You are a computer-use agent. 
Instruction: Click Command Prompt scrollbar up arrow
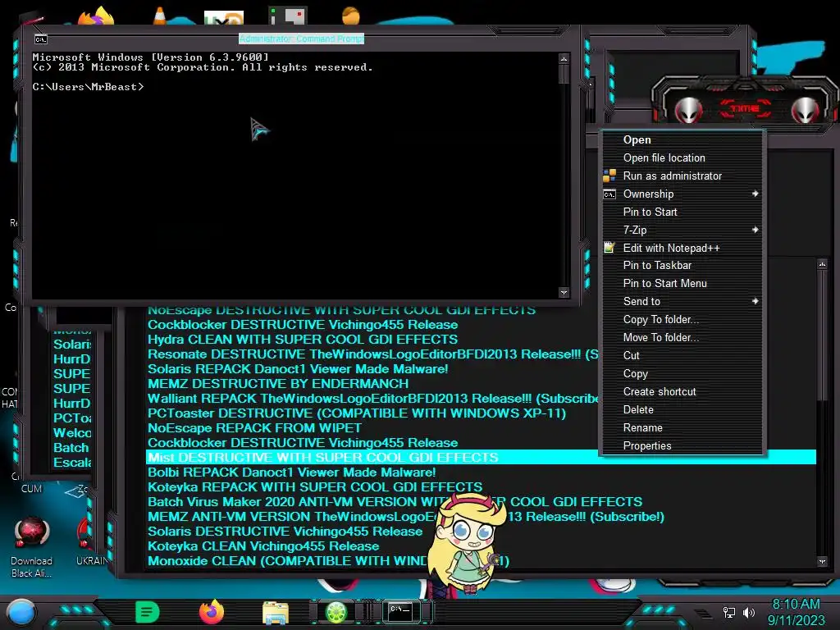click(x=564, y=58)
